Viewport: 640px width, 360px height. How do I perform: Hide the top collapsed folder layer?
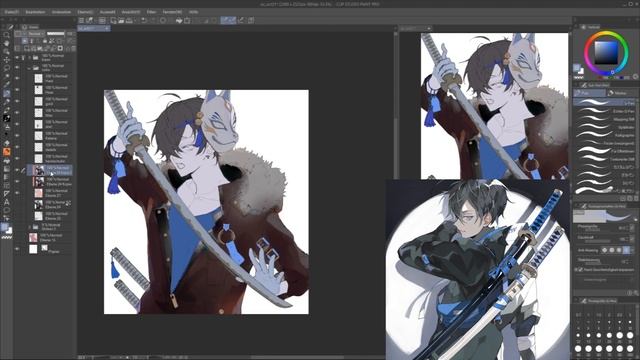pos(17,58)
